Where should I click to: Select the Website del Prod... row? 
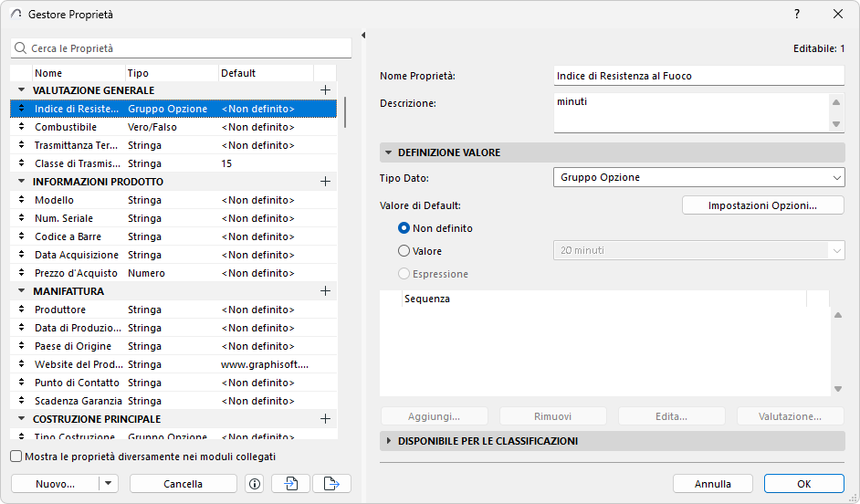173,364
